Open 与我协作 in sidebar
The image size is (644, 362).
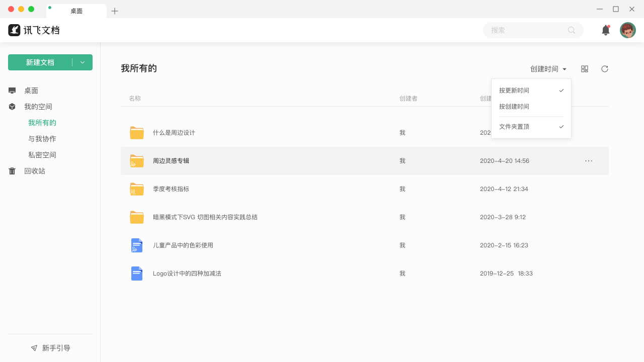click(x=42, y=138)
